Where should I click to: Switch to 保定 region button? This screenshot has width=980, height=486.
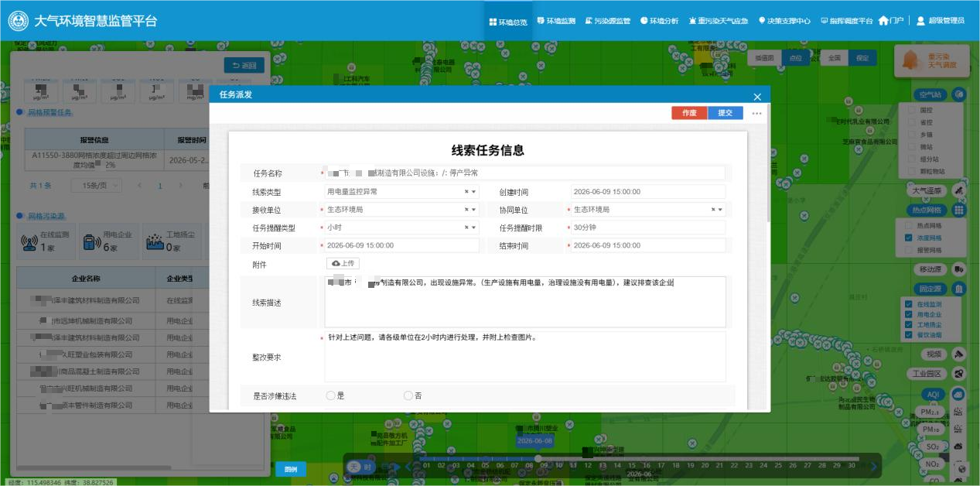click(x=862, y=58)
